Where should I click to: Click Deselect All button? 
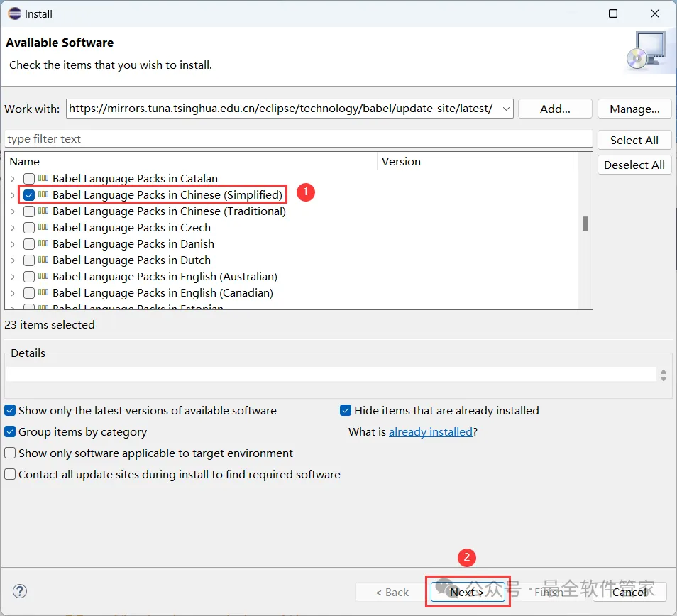tap(634, 165)
